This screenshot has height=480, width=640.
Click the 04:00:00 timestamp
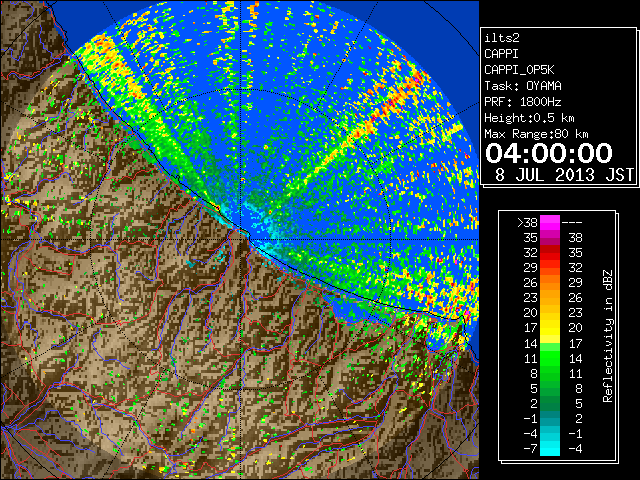click(549, 153)
